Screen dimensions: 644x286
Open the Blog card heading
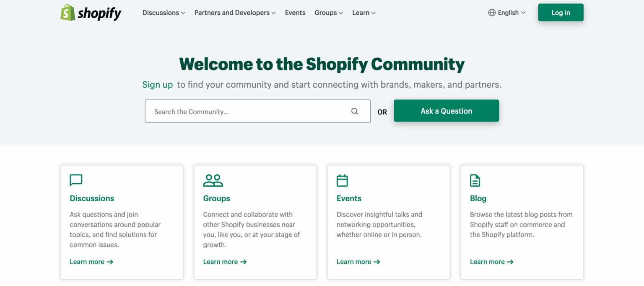click(x=478, y=198)
